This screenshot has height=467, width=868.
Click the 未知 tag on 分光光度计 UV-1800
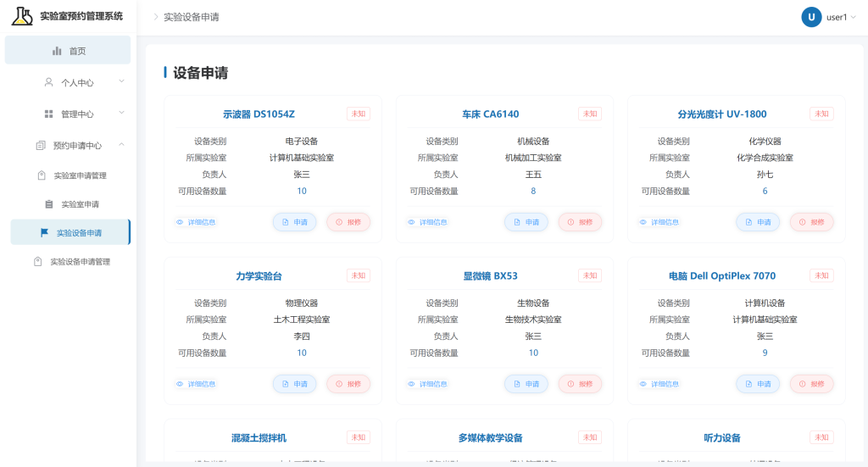821,114
